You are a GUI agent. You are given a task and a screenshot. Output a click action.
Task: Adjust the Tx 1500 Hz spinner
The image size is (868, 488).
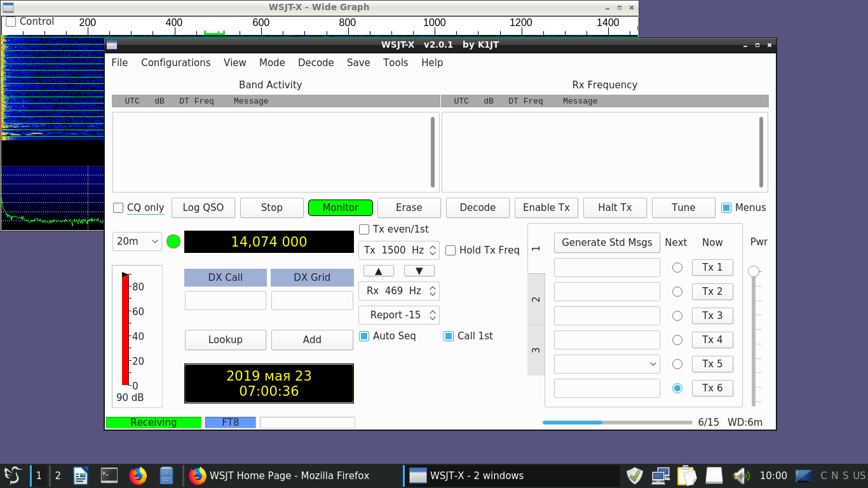(399, 250)
